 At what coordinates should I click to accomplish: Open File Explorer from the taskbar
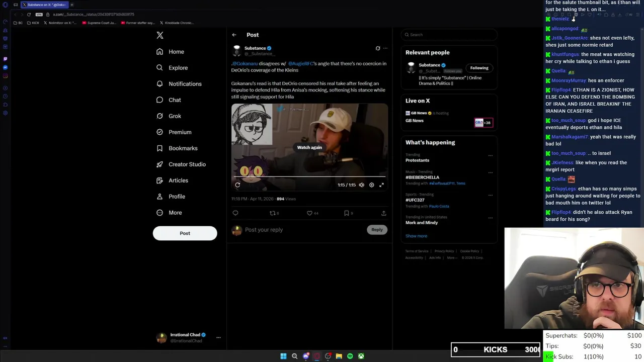(x=339, y=356)
